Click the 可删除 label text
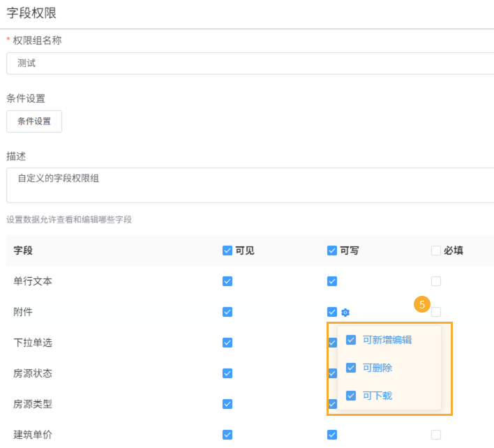This screenshot has width=494, height=448. tap(377, 368)
